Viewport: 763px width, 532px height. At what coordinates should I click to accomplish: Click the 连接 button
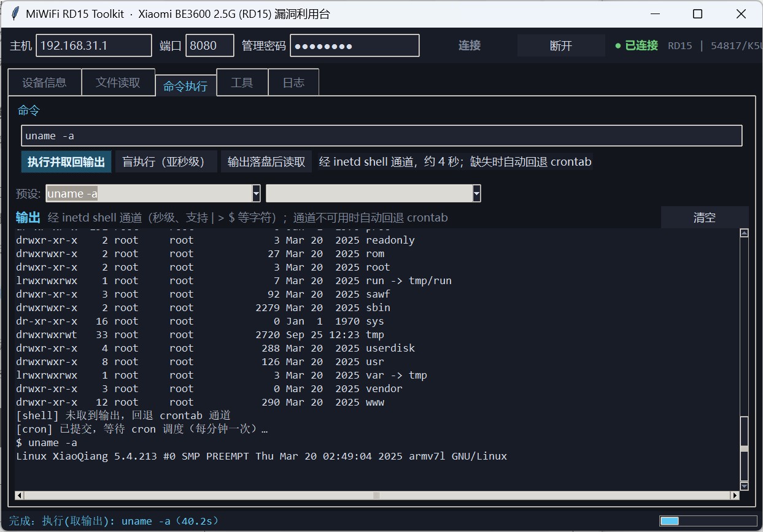pyautogui.click(x=470, y=45)
